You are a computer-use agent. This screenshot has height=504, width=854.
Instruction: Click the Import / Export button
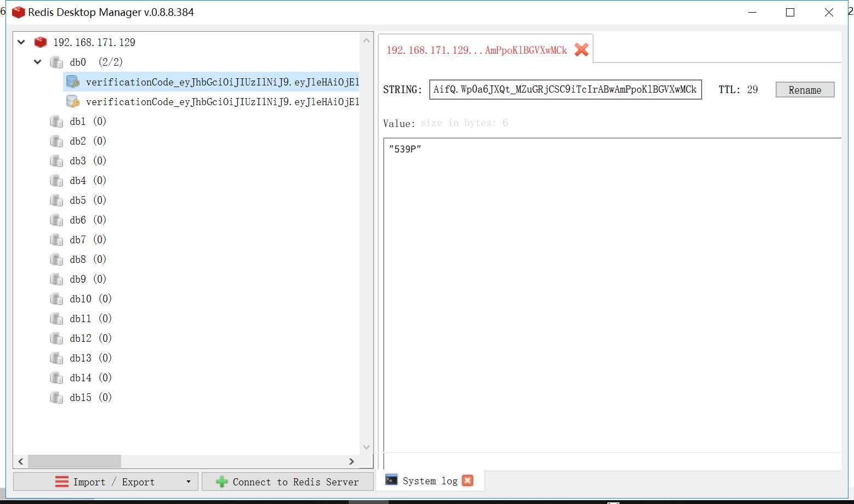point(106,482)
